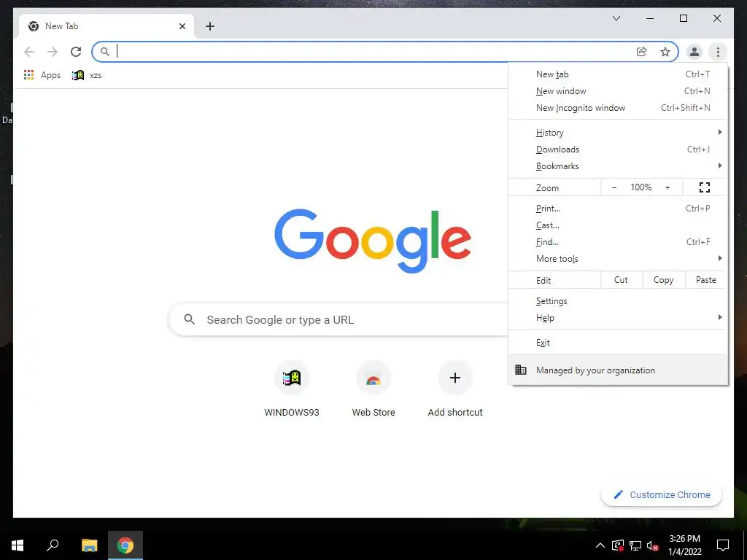Open a new tab with plus button
Screen dimensions: 747x560
click(210, 26)
